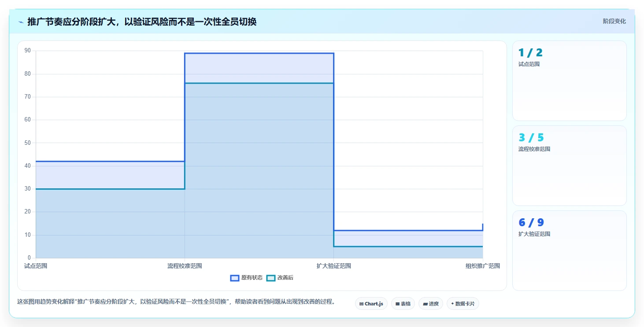Click the 50 y-axis tick value
This screenshot has height=327, width=644.
coord(28,143)
